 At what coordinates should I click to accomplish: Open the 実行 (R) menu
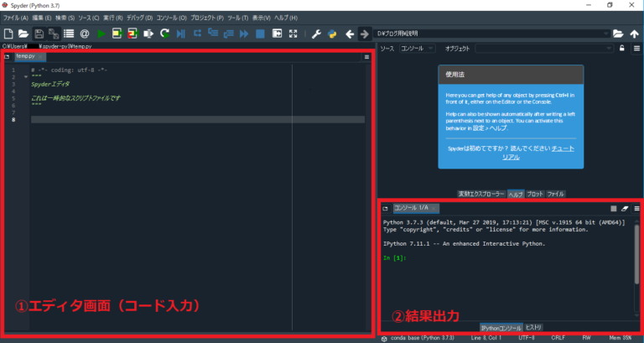(113, 17)
